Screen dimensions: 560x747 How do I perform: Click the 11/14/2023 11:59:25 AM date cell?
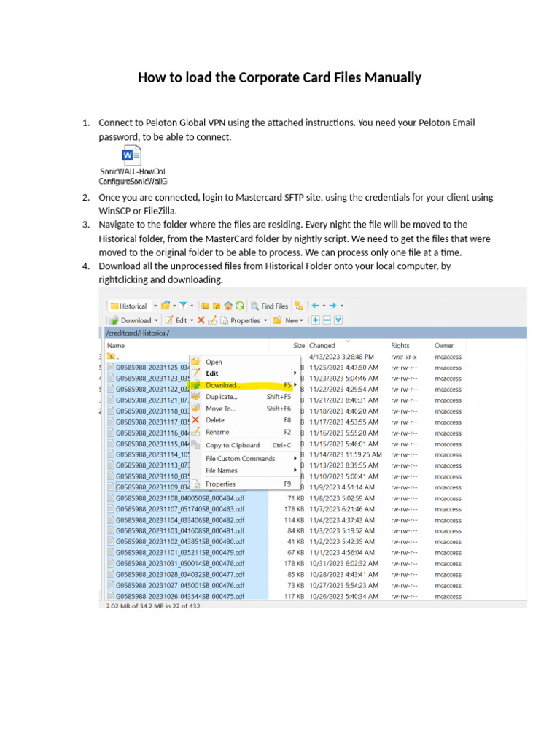346,454
